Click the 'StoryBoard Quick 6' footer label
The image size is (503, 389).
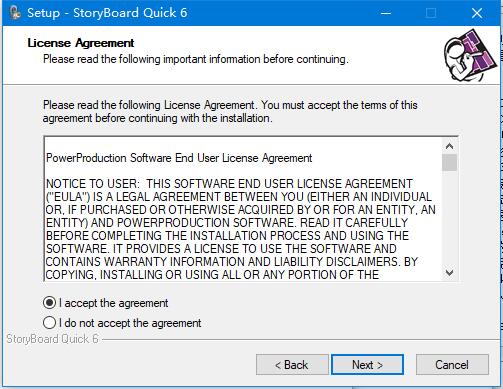click(53, 339)
